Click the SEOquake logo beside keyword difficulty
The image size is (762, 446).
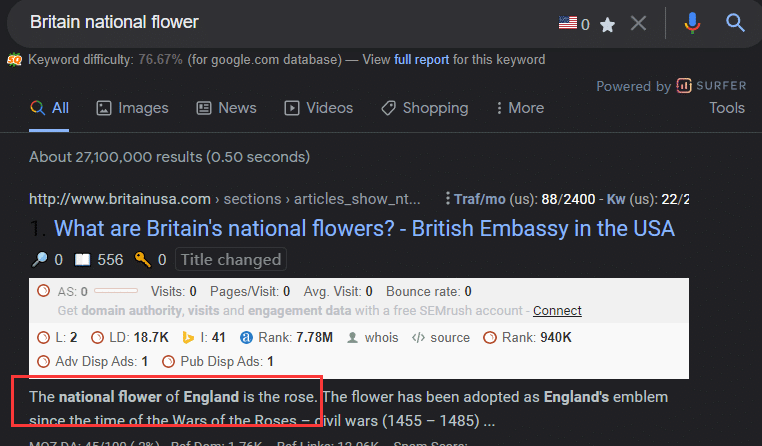tap(15, 60)
